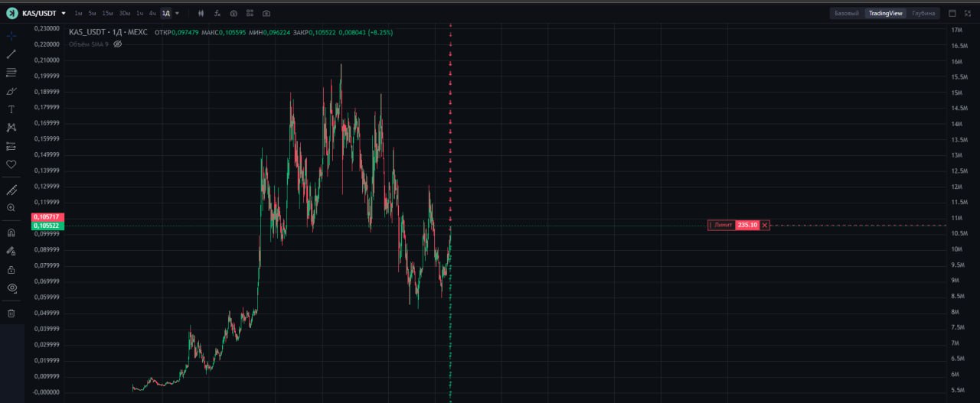The width and height of the screenshot is (980, 403).
Task: Click the green 0,105522 current price label
Action: pos(46,226)
